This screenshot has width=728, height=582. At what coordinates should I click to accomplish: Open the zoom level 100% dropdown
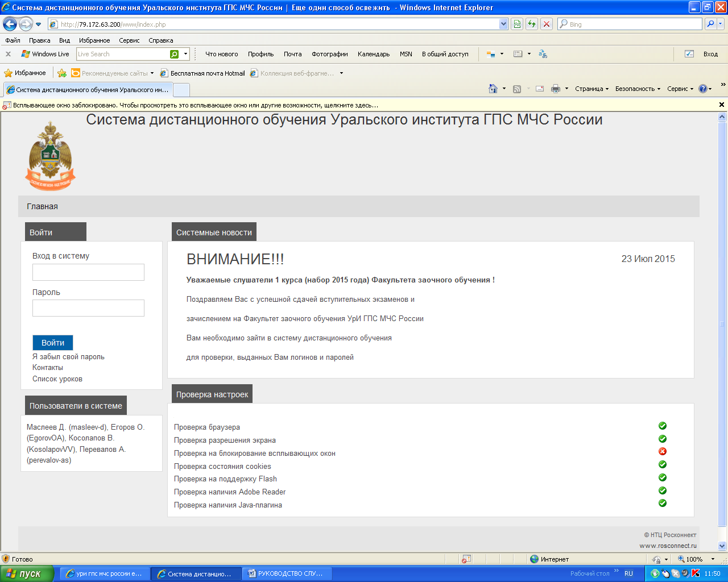(x=713, y=559)
